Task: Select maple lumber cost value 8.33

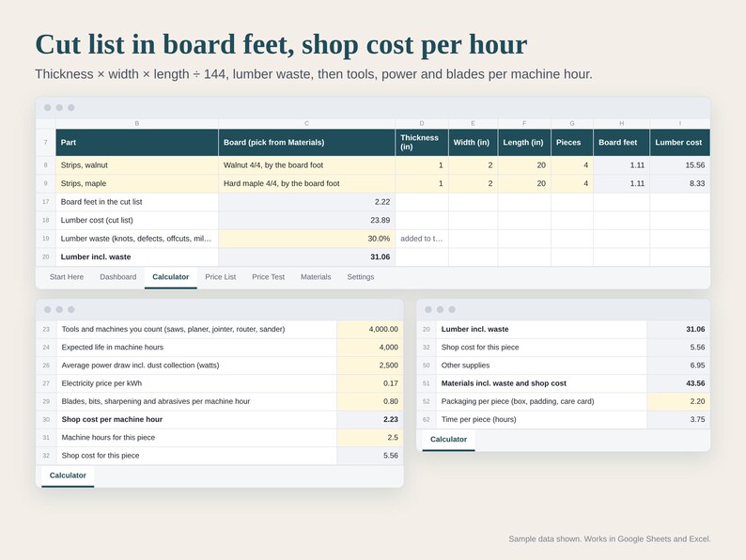Action: pos(680,183)
